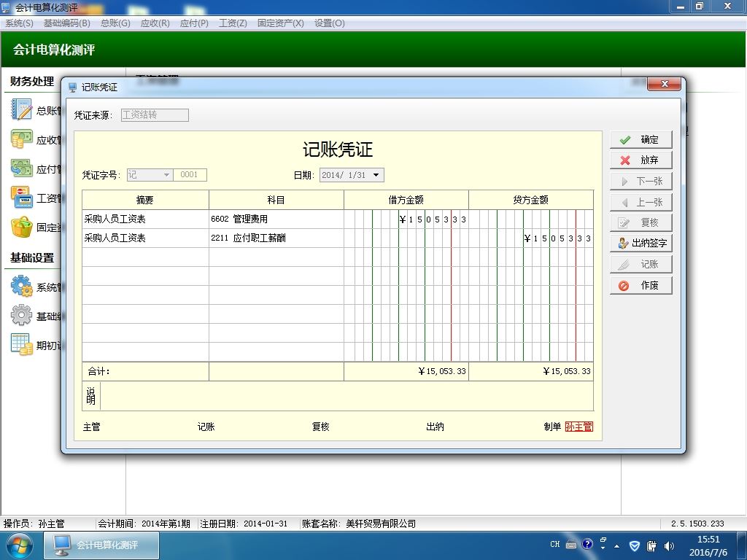Click the 科目 column header

[276, 200]
